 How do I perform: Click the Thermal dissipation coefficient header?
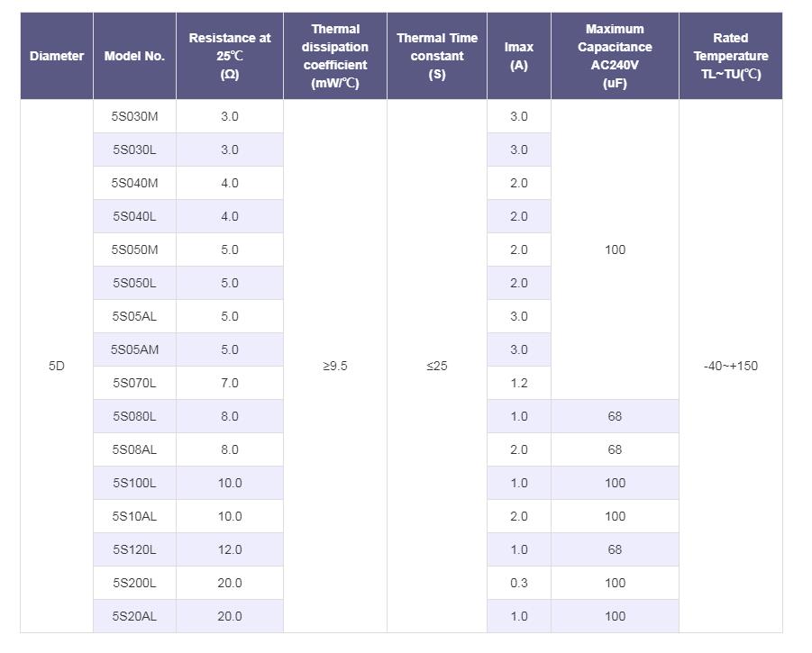(x=335, y=56)
